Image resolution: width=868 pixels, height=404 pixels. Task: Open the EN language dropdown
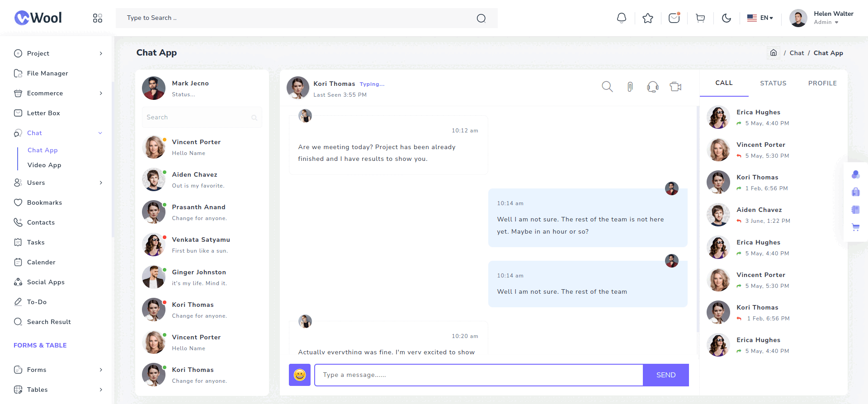click(760, 18)
